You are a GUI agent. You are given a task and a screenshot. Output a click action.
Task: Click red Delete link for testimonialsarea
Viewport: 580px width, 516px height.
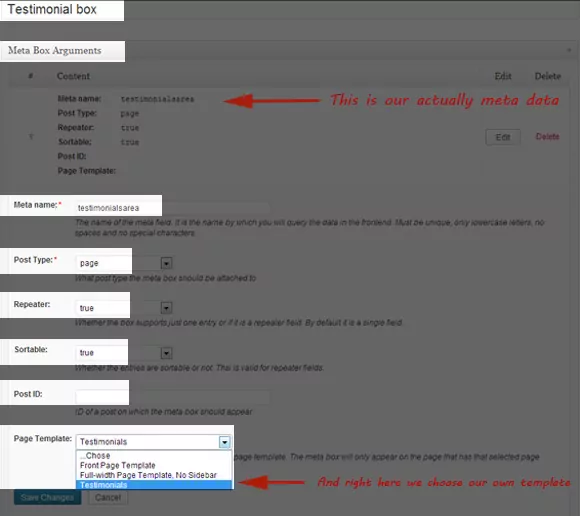[x=547, y=136]
